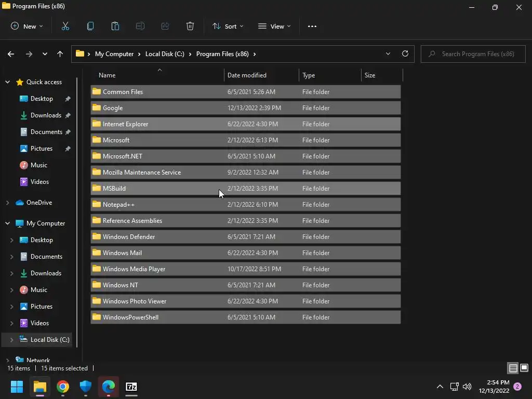Click the volume speaker tray icon
Screen dimensions: 532x399
coord(467,387)
